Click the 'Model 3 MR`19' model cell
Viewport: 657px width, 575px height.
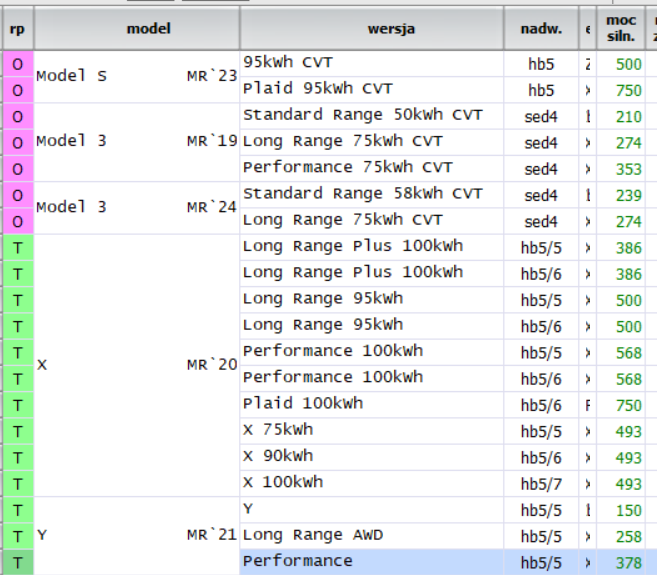[136, 141]
